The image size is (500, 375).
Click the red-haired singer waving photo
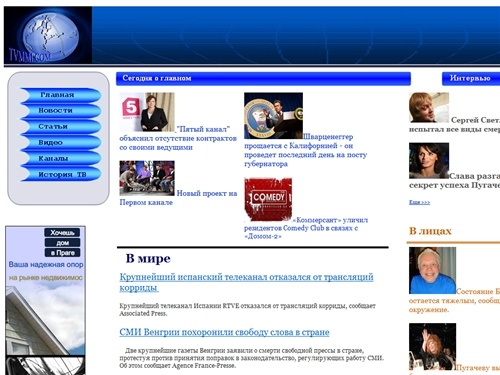click(432, 347)
